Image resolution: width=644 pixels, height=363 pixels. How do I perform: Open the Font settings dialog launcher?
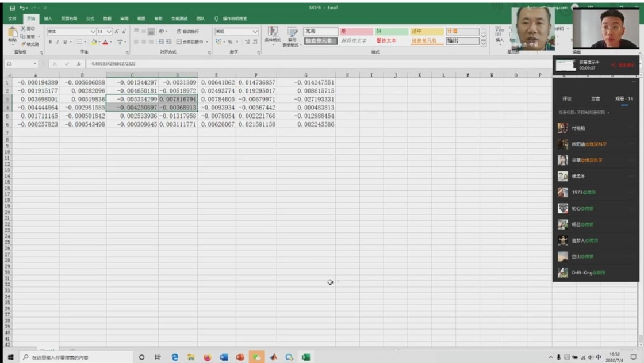click(x=127, y=52)
